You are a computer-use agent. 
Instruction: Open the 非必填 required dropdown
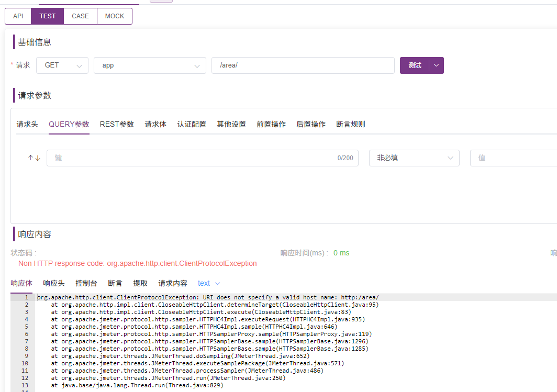(414, 158)
